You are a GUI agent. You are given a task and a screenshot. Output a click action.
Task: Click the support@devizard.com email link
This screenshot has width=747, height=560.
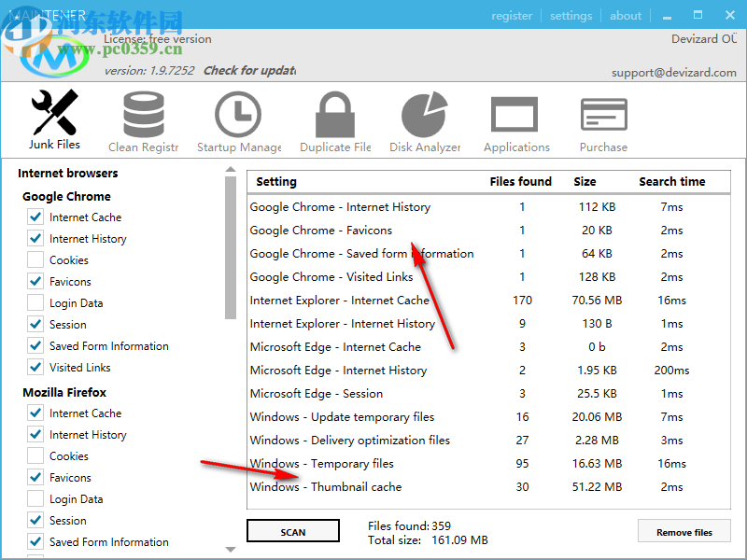674,73
